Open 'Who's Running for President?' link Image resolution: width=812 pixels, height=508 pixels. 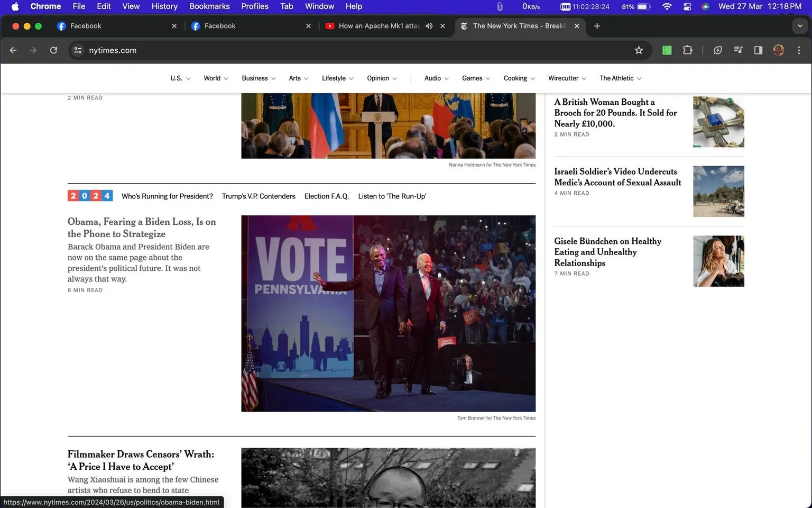[x=167, y=196]
